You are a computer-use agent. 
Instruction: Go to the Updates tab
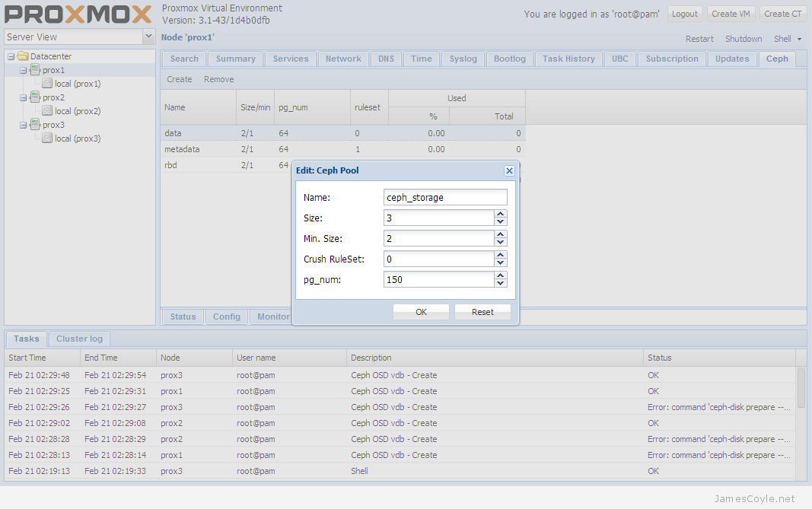tap(732, 59)
